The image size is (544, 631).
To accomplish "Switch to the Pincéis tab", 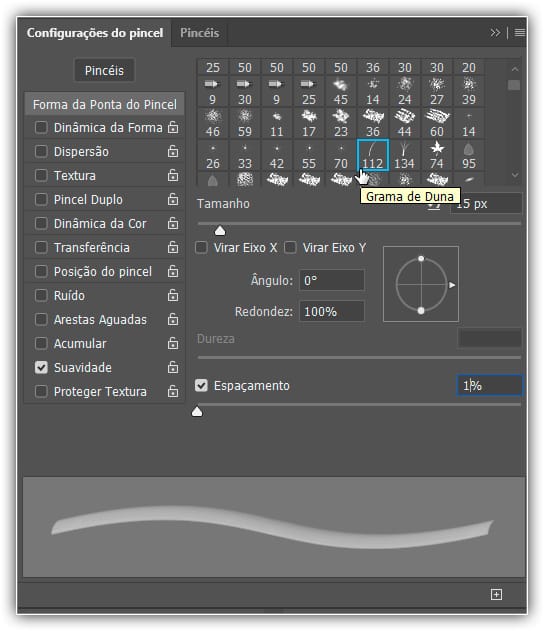I will click(x=200, y=33).
